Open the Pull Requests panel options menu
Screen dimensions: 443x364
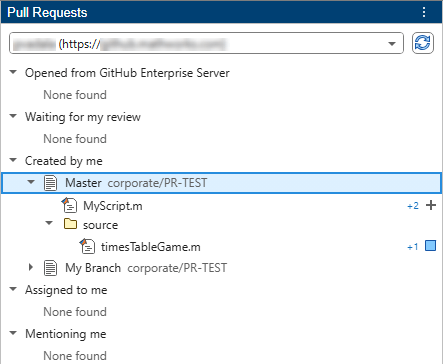424,12
